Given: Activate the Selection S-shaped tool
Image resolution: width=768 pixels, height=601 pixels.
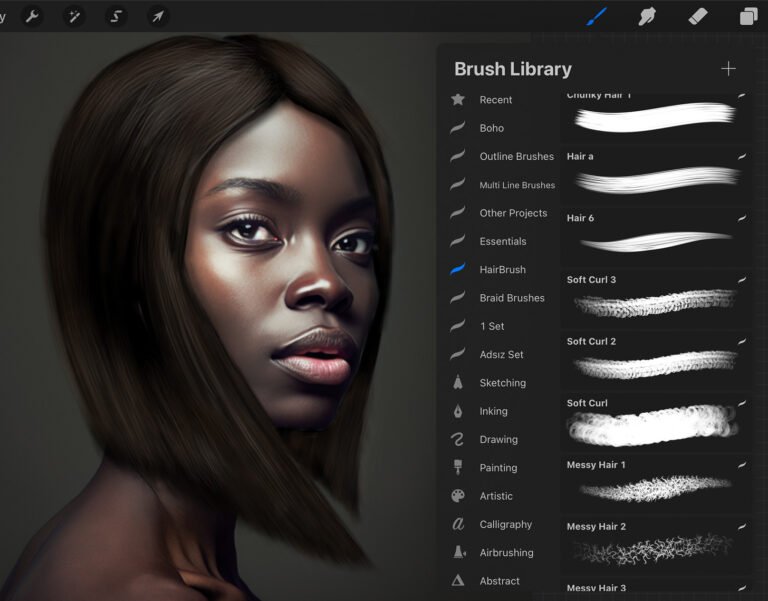Looking at the screenshot, I should coord(116,17).
